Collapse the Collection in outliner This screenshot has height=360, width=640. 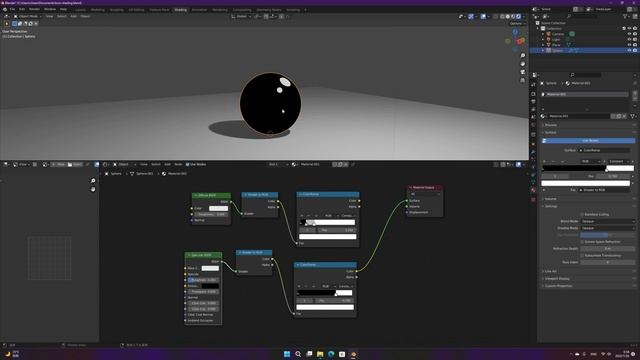click(538, 29)
